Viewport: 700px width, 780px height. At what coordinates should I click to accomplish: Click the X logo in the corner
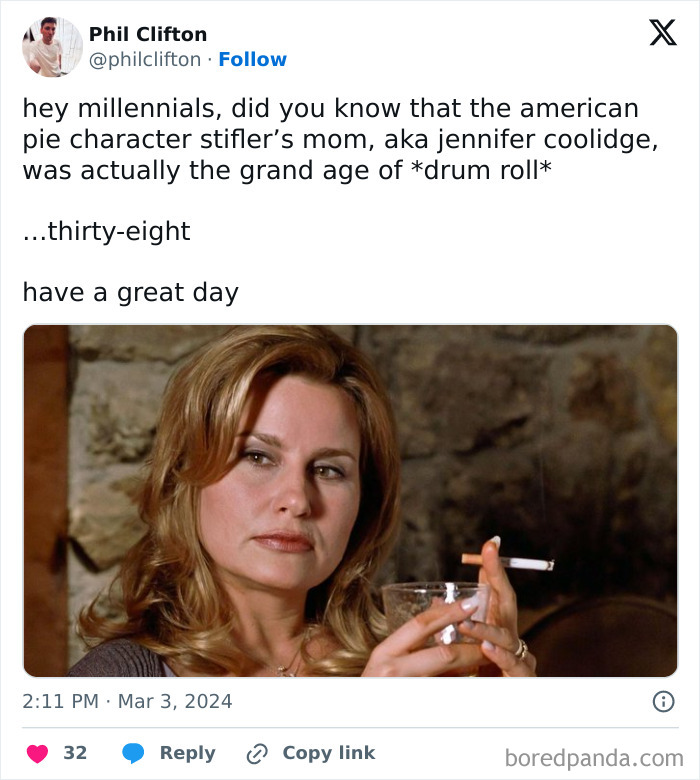tap(662, 34)
